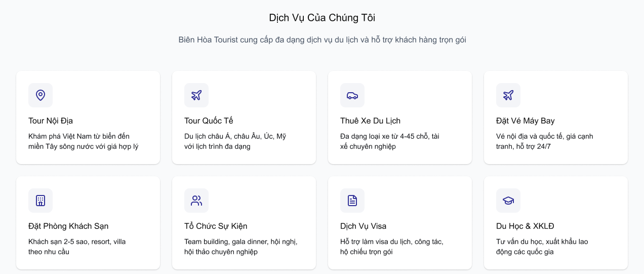Choose the Tổ Chức Sự Kiện heading

(x=216, y=226)
